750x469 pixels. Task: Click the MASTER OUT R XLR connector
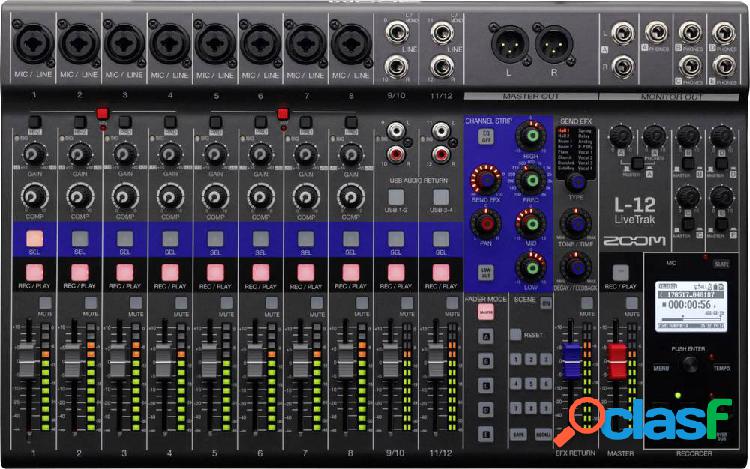click(554, 44)
